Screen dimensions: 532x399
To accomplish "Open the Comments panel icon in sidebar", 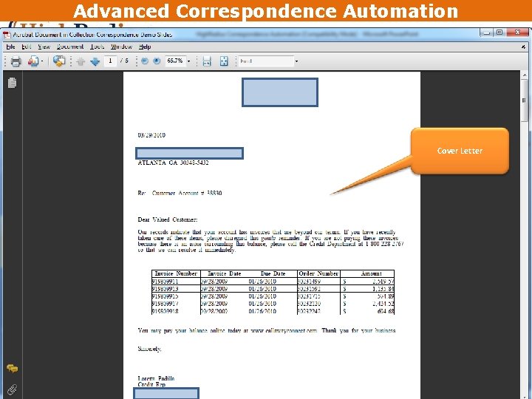I will pos(13,369).
